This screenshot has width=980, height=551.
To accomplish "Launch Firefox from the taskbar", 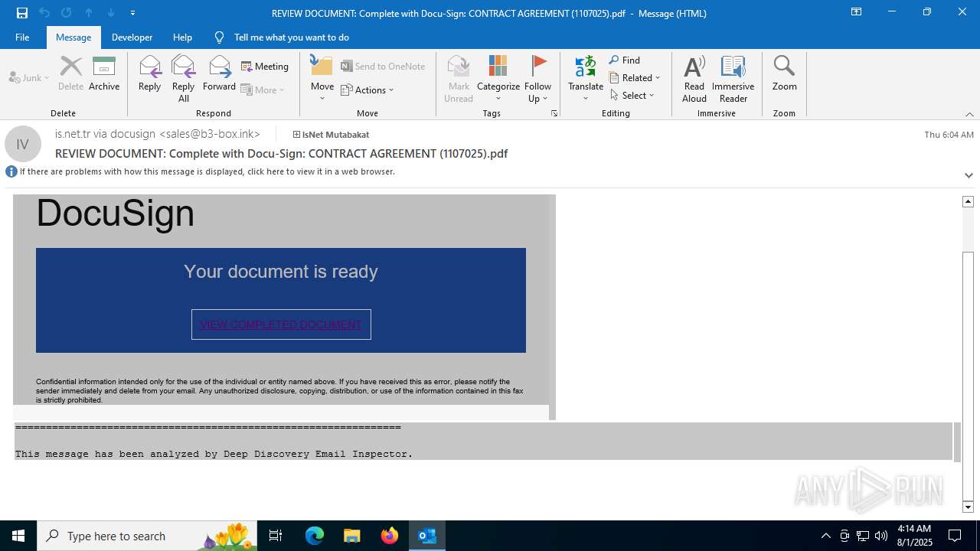I will (x=390, y=536).
